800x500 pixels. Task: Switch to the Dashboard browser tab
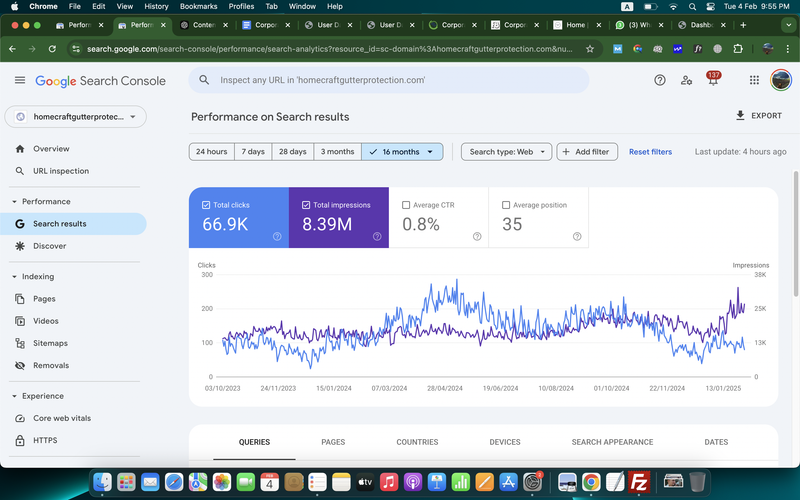[x=702, y=25]
